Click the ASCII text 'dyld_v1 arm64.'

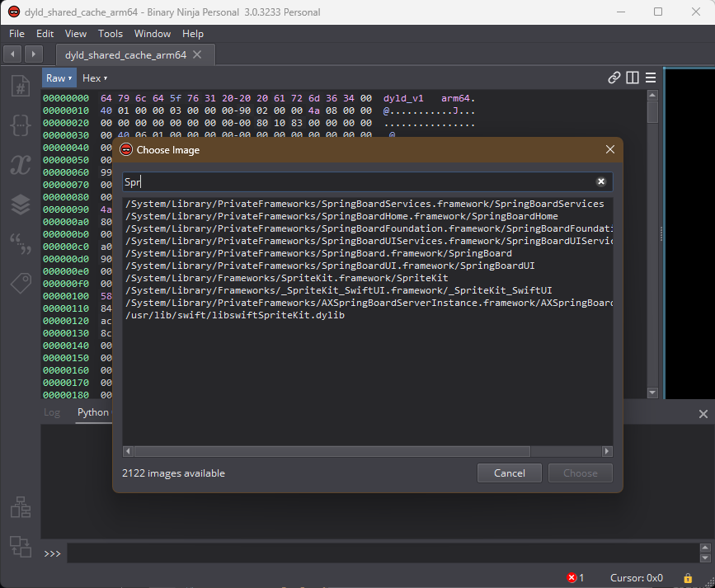(429, 98)
